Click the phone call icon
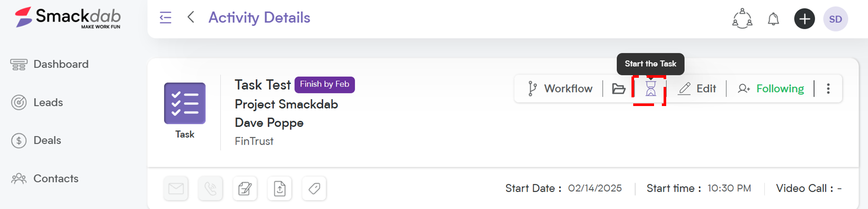This screenshot has height=209, width=868. coord(210,189)
